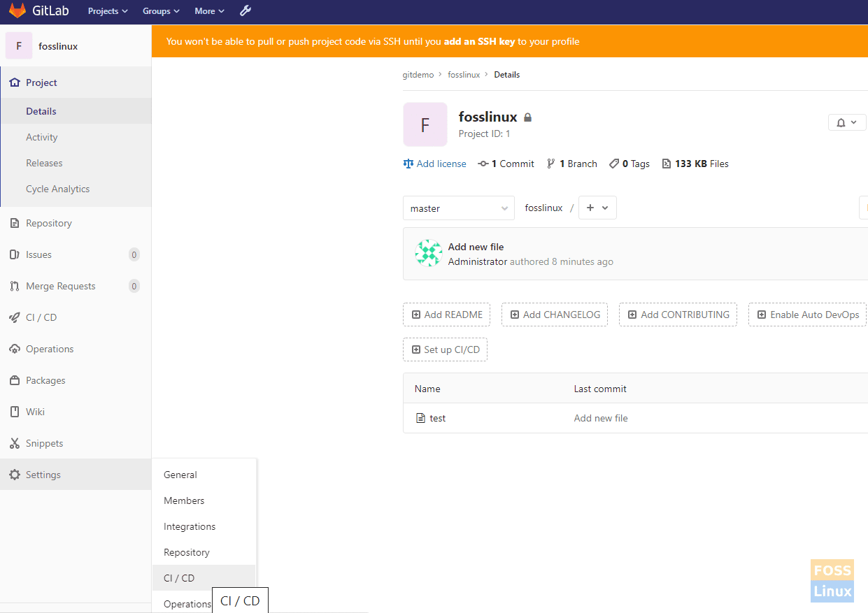Open the More dropdown in top bar
868x613 pixels.
click(209, 10)
